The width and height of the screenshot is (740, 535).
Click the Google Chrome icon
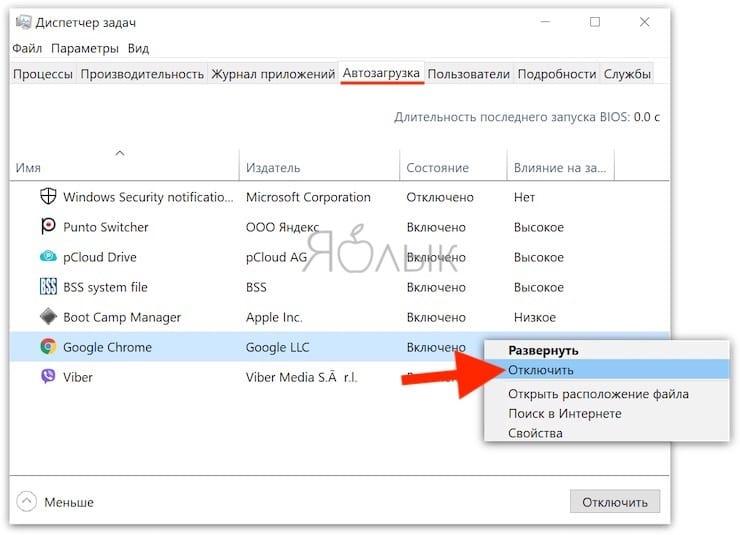tap(48, 347)
